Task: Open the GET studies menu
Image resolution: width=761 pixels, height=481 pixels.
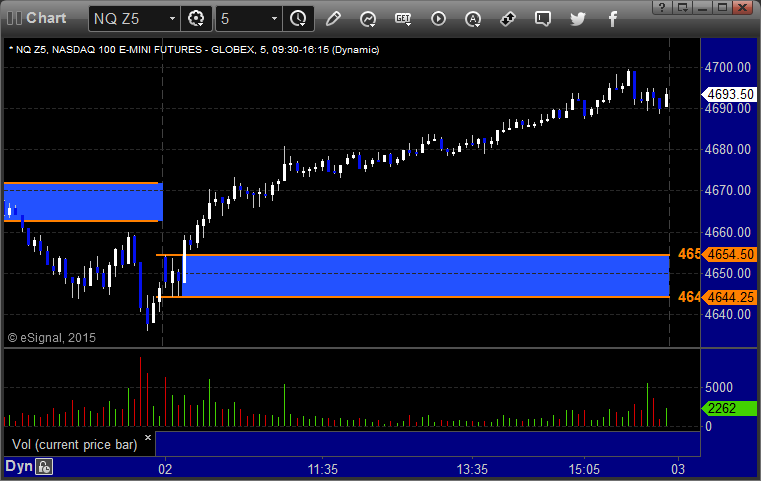Action: pos(403,19)
